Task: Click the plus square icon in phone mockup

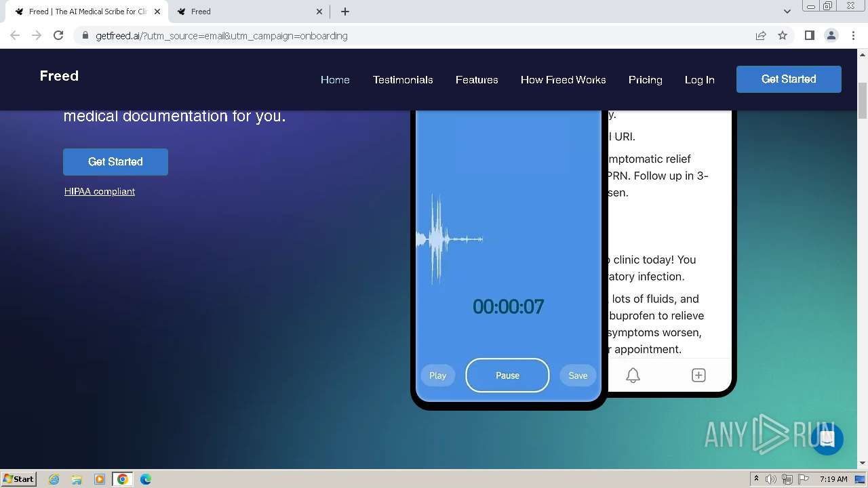Action: [698, 375]
